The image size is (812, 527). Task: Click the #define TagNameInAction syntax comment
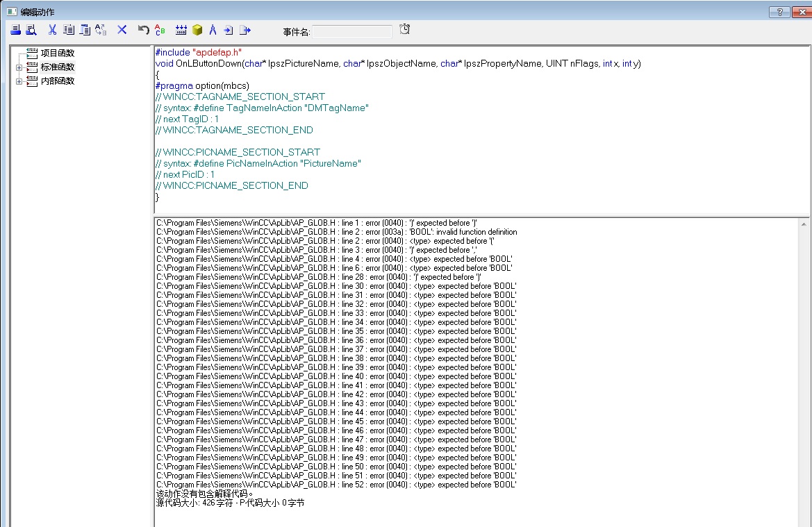(x=261, y=108)
